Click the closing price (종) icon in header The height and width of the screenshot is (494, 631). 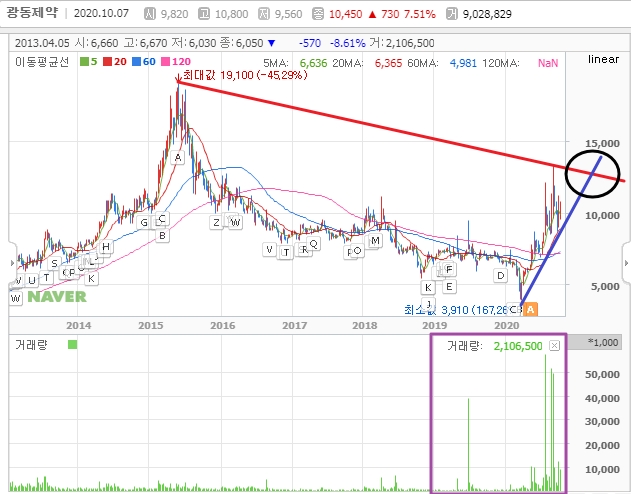click(318, 14)
